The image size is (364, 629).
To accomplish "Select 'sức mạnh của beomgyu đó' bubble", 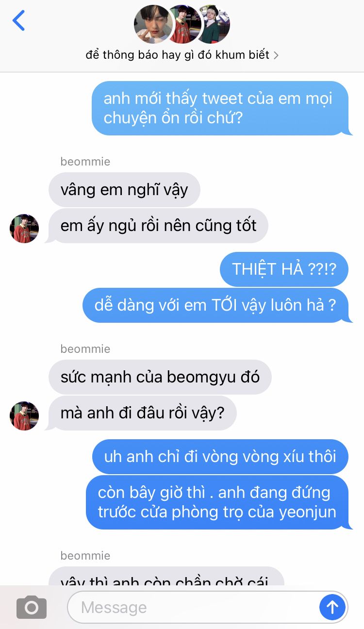I will 160,377.
